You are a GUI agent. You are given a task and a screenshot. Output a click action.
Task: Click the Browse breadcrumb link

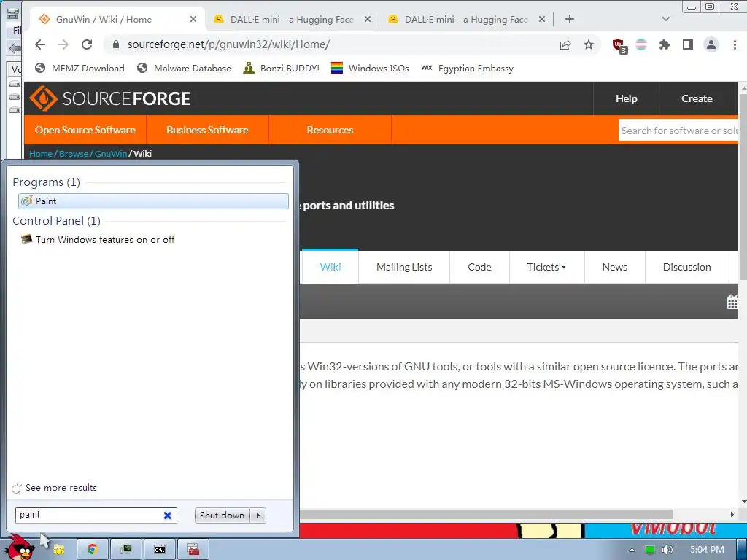click(x=74, y=154)
